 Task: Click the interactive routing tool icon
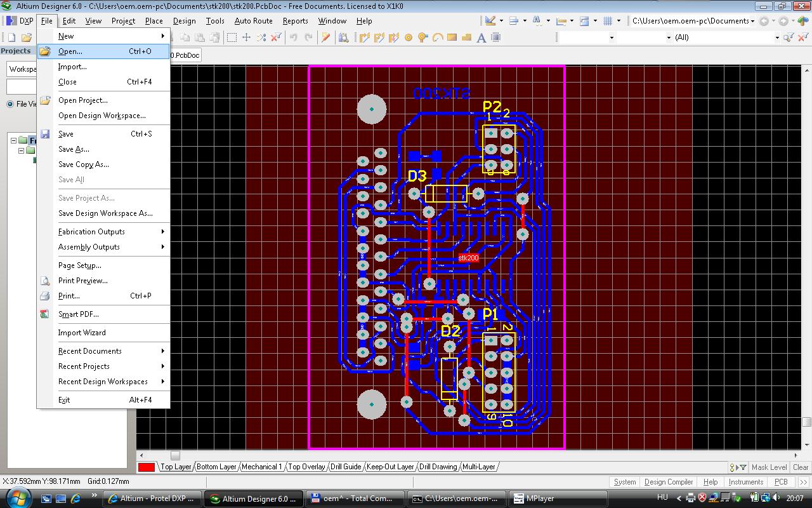coord(364,37)
